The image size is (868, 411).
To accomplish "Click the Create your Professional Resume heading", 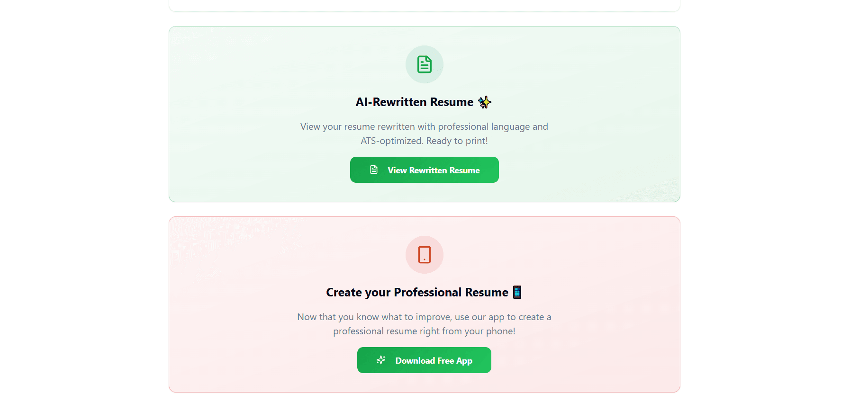I will [416, 293].
